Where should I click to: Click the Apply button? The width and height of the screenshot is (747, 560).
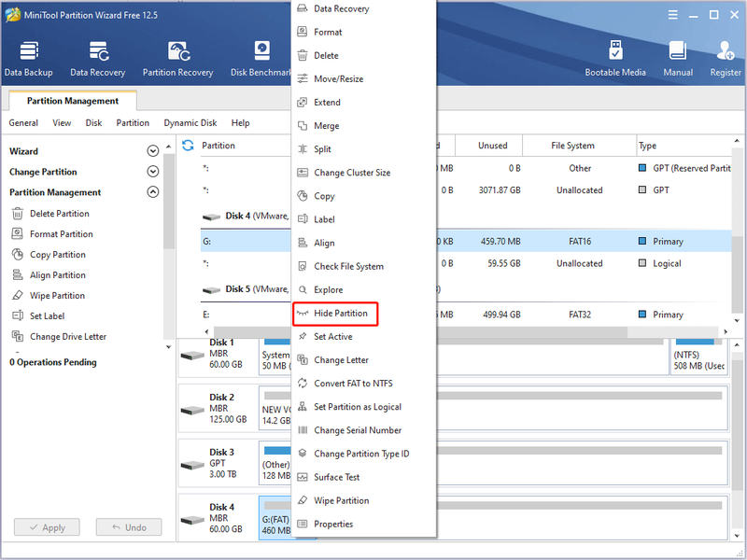coord(47,527)
